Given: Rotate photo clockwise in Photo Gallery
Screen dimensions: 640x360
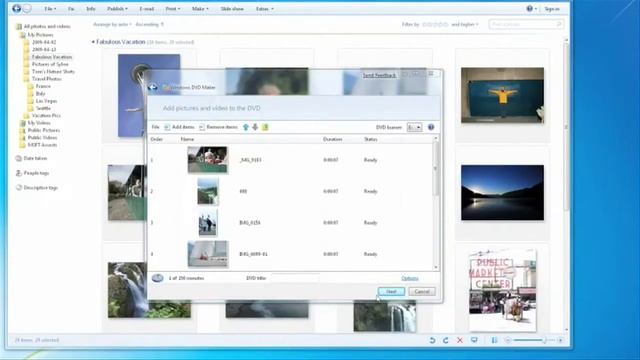Looking at the screenshot, I should 446,340.
